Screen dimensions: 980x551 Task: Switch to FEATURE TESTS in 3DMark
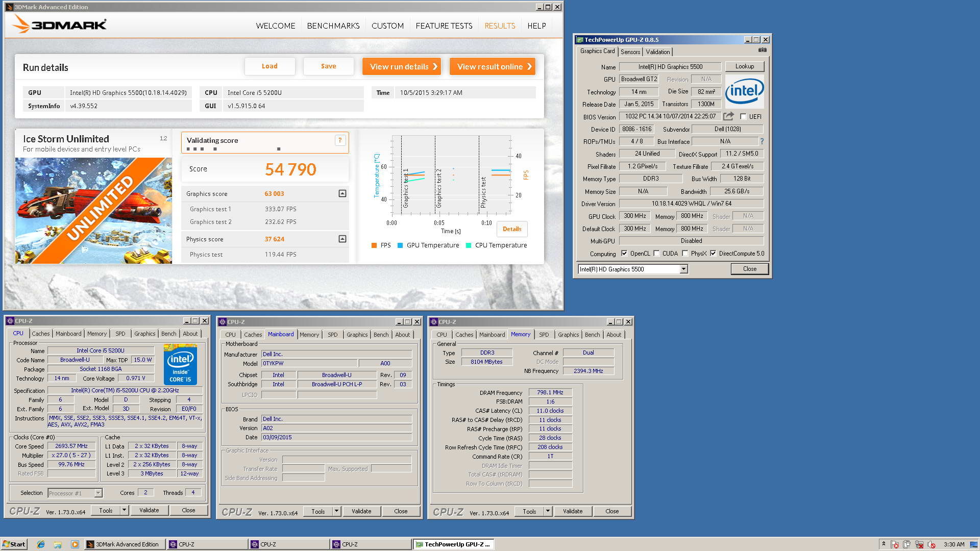[444, 26]
